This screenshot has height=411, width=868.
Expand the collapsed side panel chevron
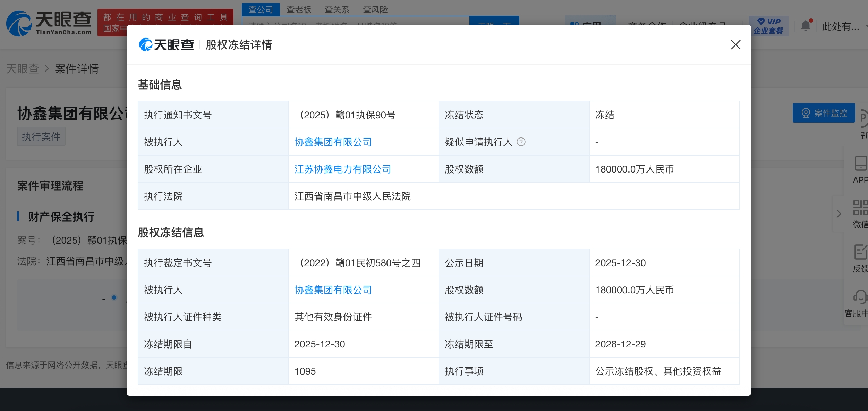839,214
